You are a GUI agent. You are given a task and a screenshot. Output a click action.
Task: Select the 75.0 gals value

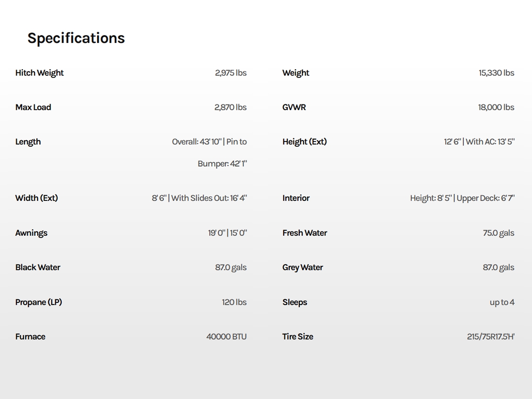(x=498, y=233)
